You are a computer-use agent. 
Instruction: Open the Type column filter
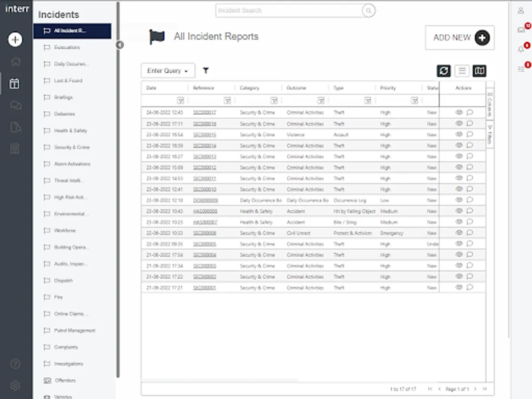[368, 101]
